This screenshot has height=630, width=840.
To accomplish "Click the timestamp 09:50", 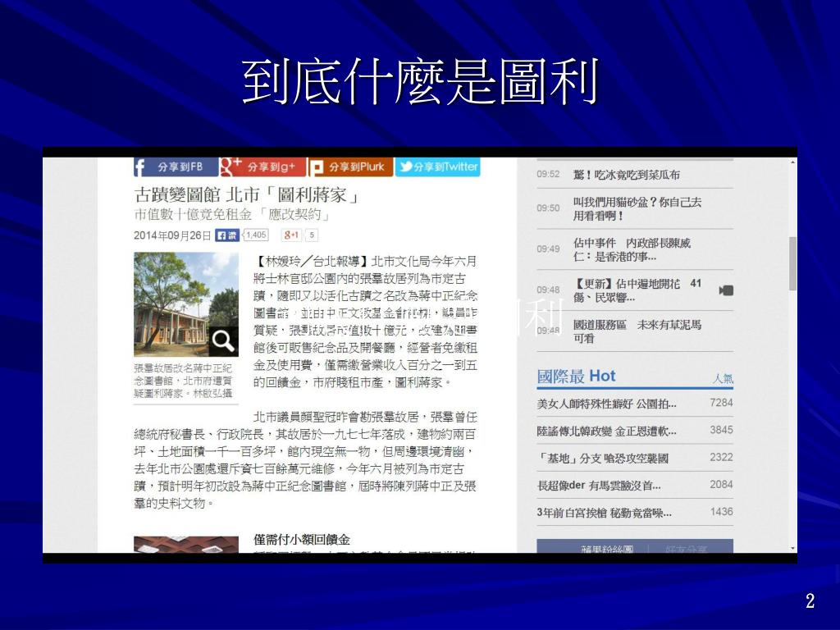I will tap(548, 208).
